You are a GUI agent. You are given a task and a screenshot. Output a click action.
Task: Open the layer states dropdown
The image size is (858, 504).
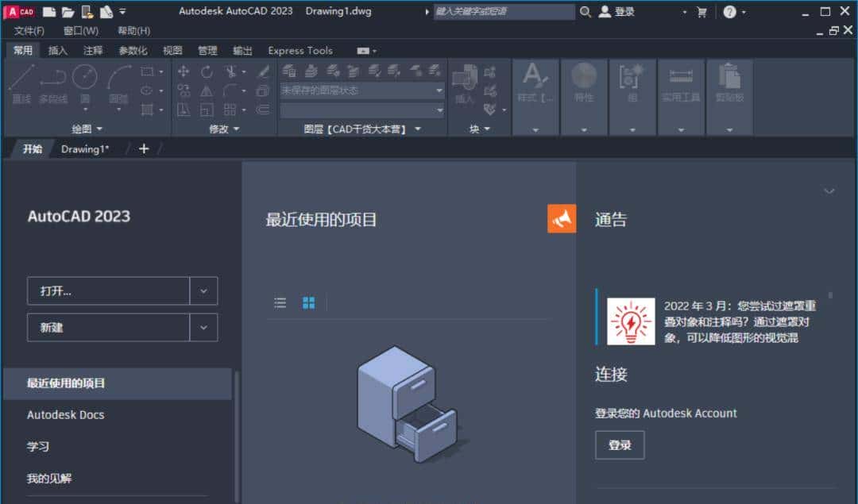(439, 90)
